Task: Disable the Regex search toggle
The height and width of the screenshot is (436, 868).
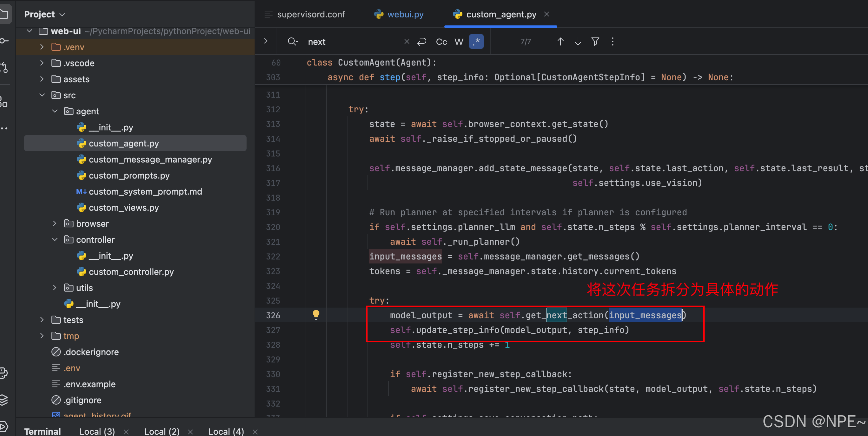Action: pyautogui.click(x=476, y=41)
